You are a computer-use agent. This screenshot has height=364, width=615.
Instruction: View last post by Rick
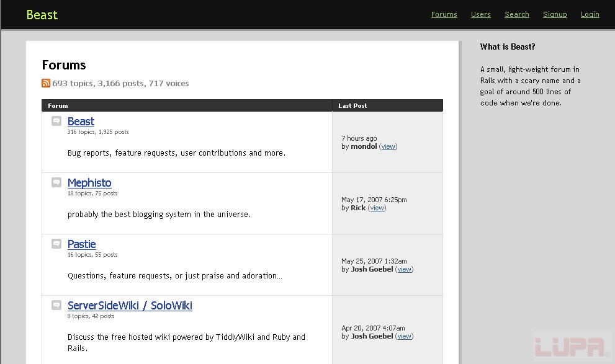click(x=377, y=208)
